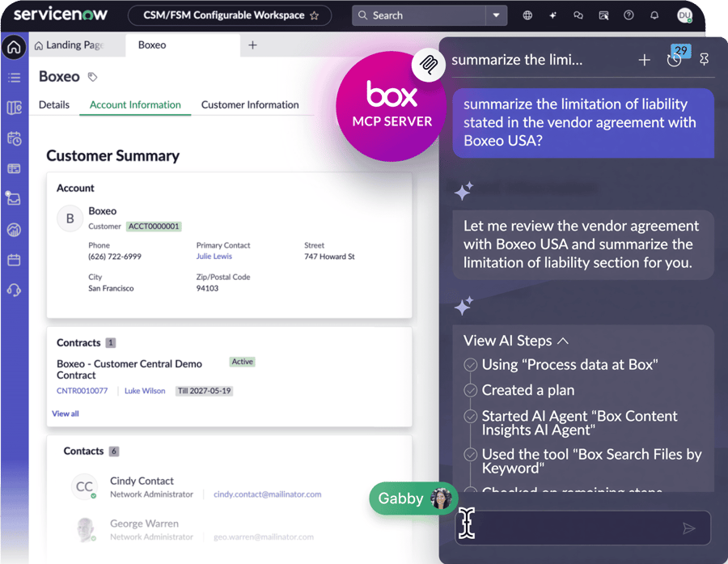728x564 pixels.
Task: Click the paperclip attachment icon
Action: [x=429, y=65]
